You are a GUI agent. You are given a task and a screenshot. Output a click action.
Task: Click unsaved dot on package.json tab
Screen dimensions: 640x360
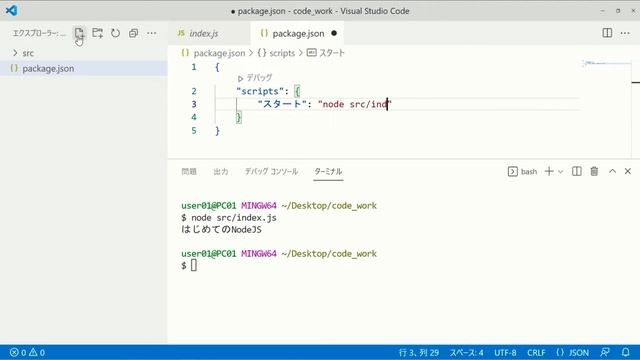pyautogui.click(x=334, y=33)
